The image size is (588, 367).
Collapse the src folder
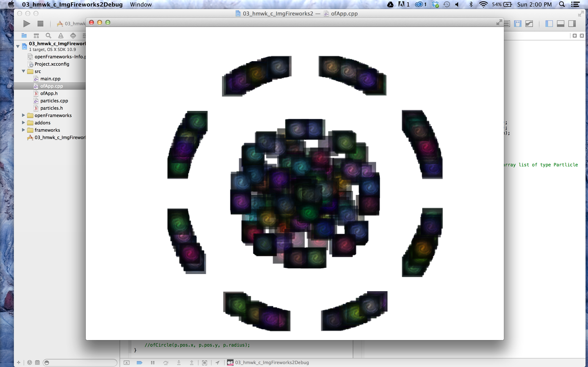(23, 71)
